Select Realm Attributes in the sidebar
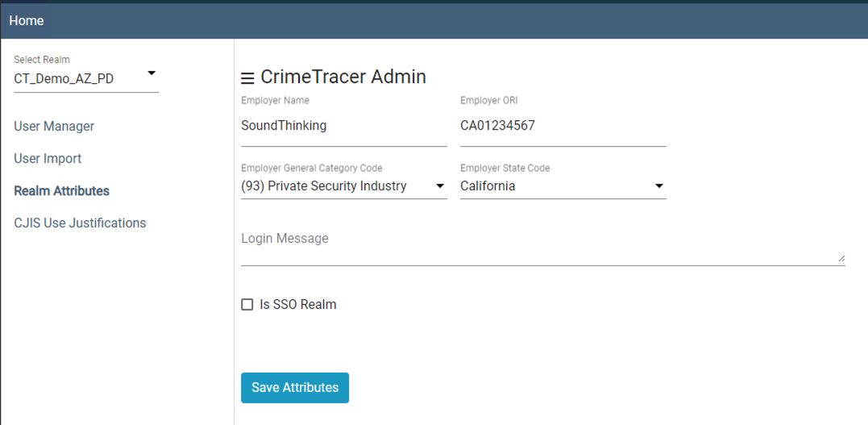Viewport: 868px width, 425px height. click(x=61, y=190)
